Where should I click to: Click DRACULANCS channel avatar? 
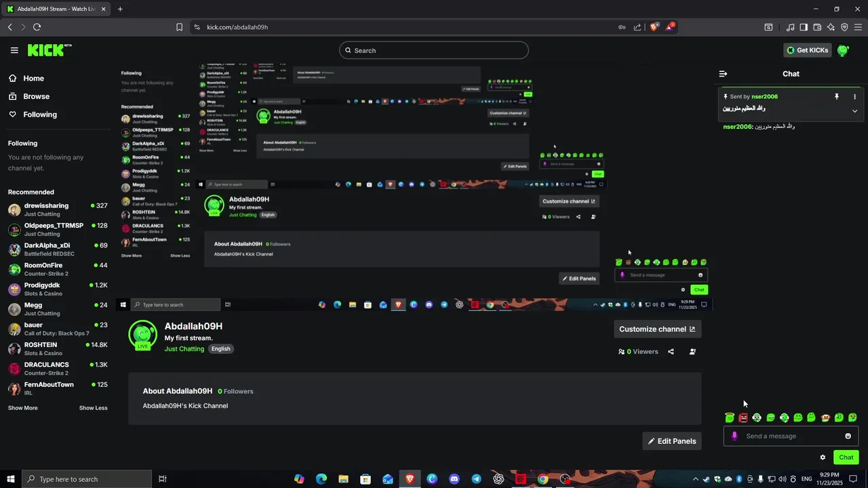pyautogui.click(x=14, y=369)
